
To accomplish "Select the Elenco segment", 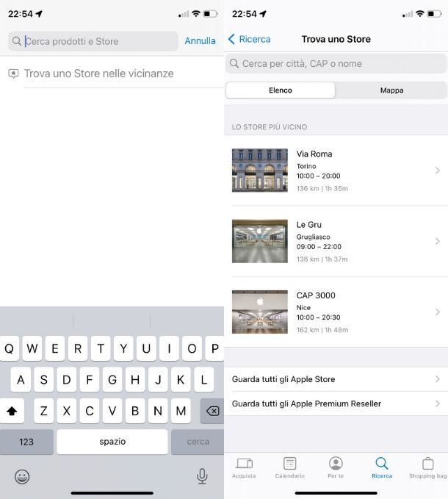I will pyautogui.click(x=280, y=90).
